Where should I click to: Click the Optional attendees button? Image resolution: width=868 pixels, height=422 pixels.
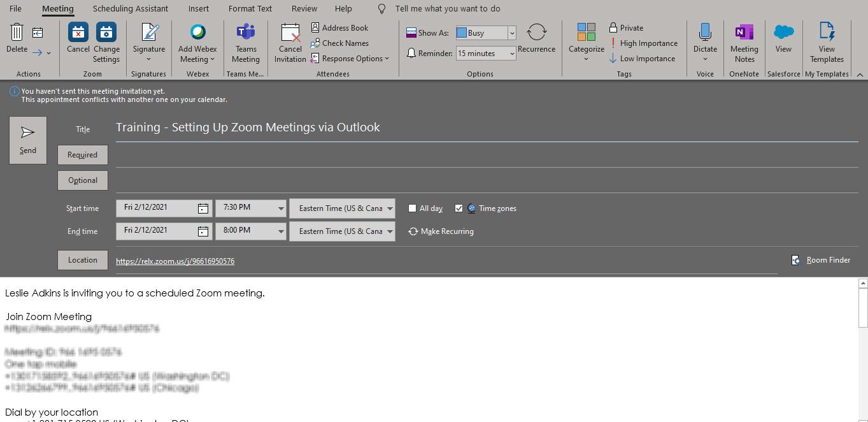[83, 180]
